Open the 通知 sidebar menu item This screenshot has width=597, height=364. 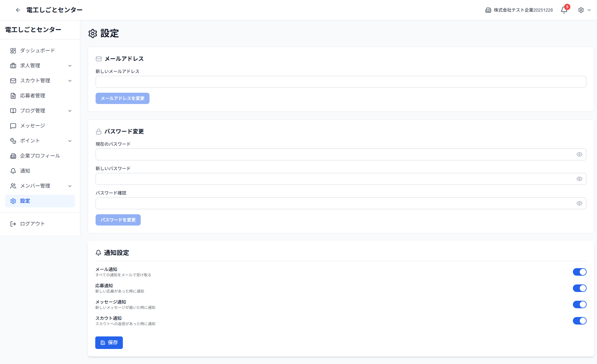pyautogui.click(x=25, y=171)
